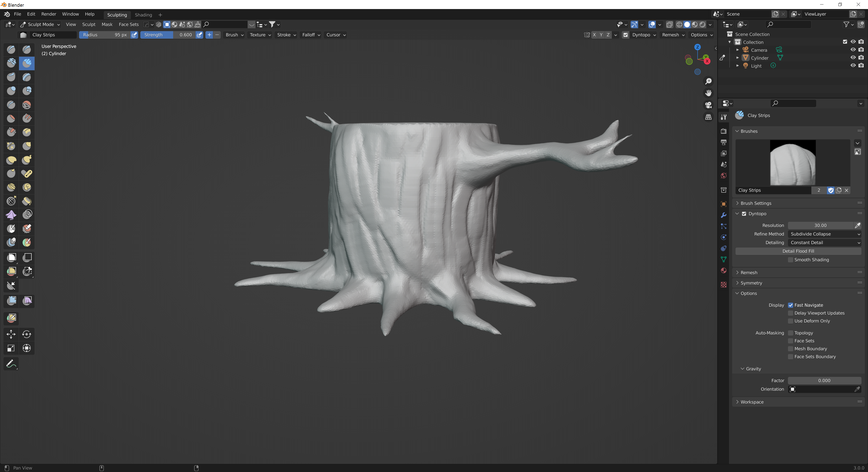The height and width of the screenshot is (472, 868).
Task: Click the Detail Flood Fill button
Action: (798, 251)
